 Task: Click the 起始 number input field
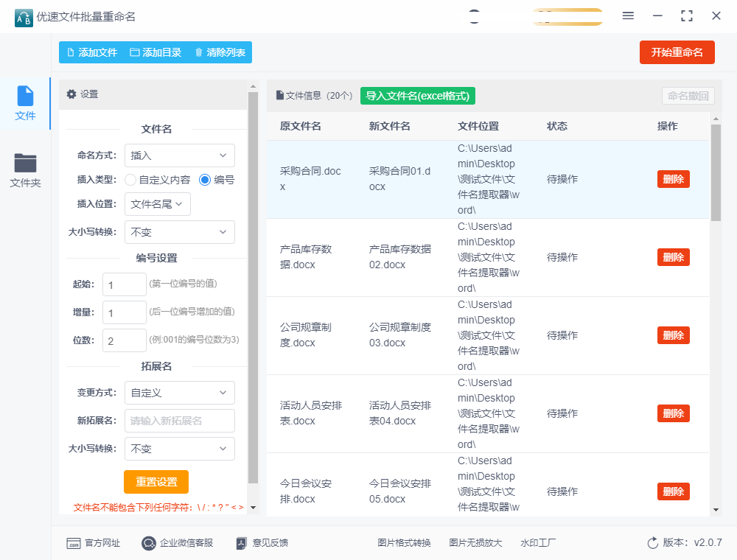[124, 284]
